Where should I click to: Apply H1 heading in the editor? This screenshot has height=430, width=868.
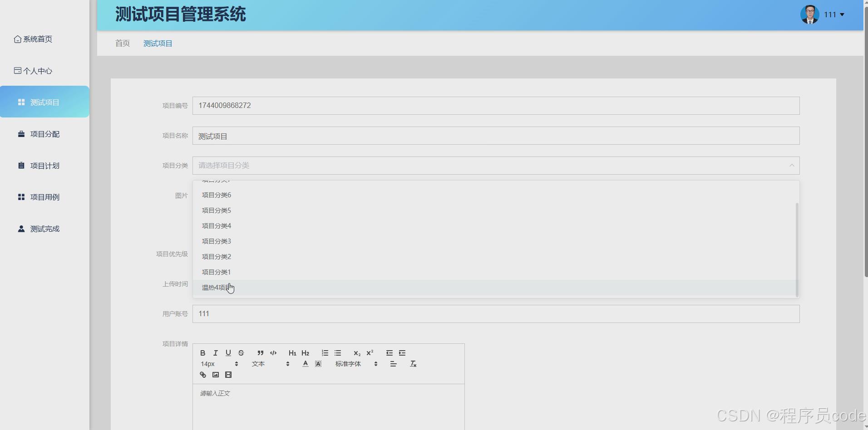[x=292, y=353]
